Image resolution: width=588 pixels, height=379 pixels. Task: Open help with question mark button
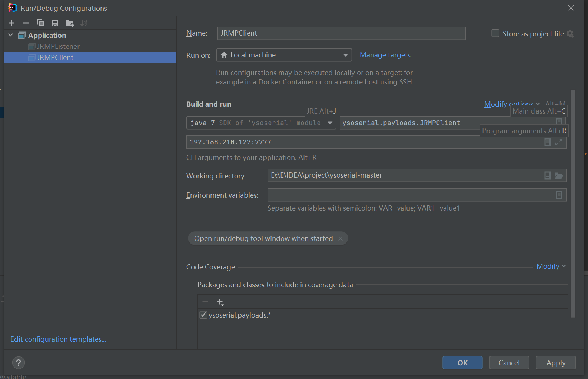pos(19,363)
